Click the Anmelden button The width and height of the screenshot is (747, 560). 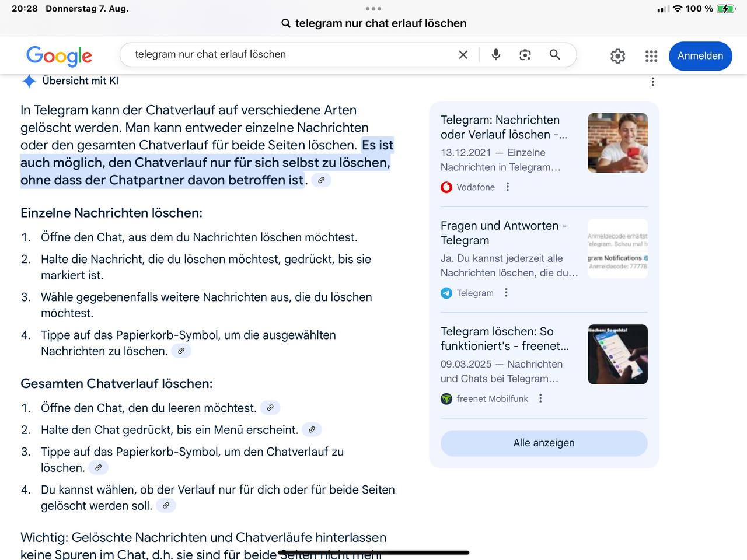point(700,56)
